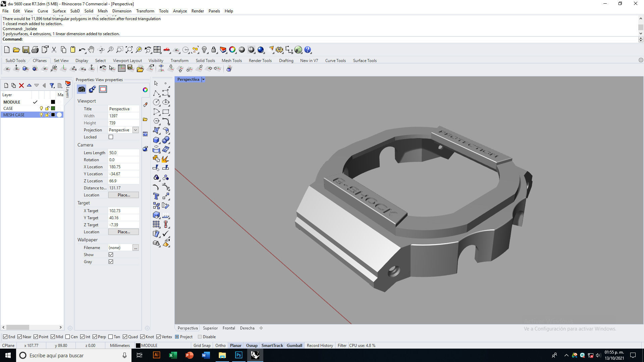This screenshot has width=644, height=362.
Task: Click the light bulb Hide objects icon
Action: [204, 50]
